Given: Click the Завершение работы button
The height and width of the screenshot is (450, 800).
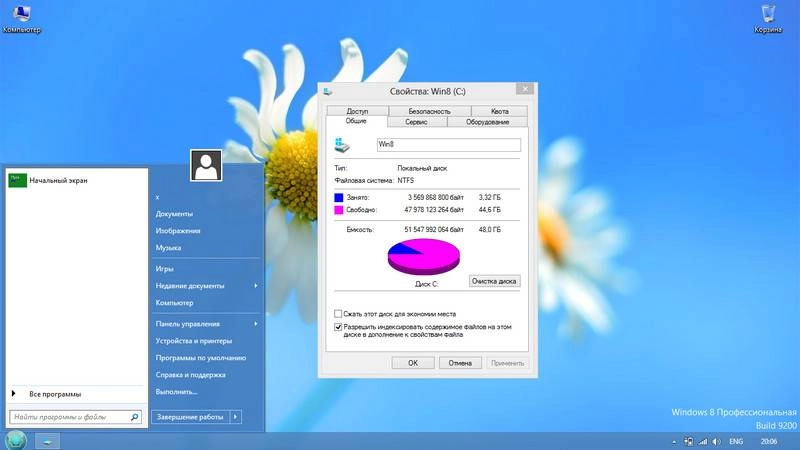Looking at the screenshot, I should coord(190,417).
